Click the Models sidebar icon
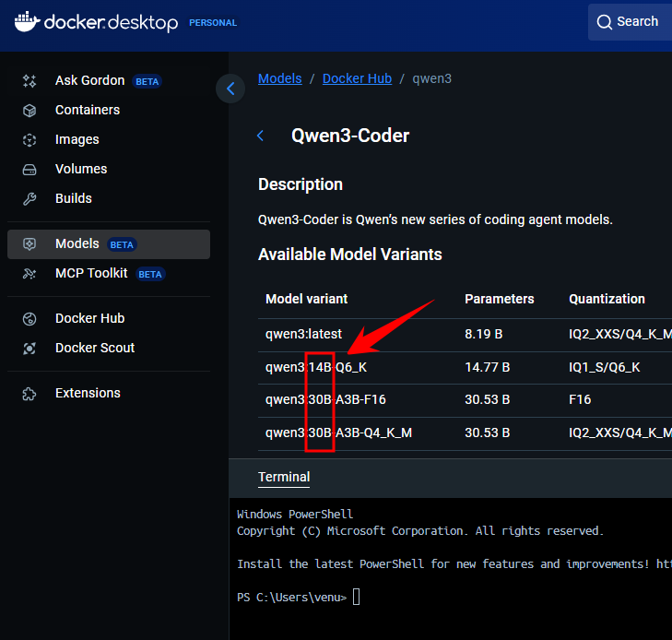Screen dimensions: 672x640 [x=29, y=243]
